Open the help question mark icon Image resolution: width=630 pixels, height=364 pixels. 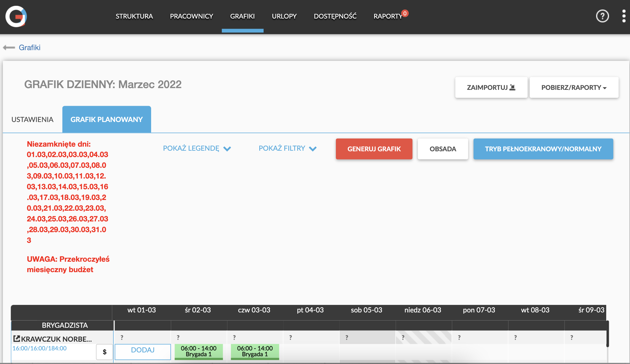pos(602,16)
